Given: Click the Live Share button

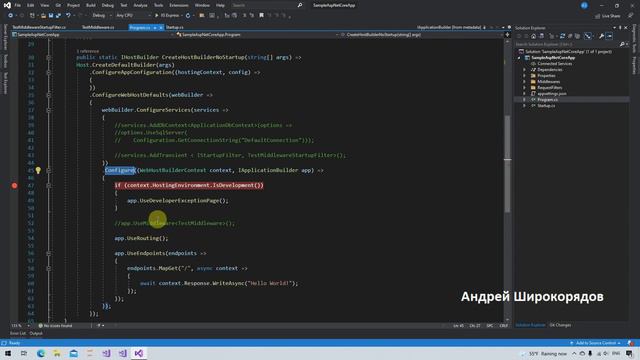Looking at the screenshot, I should [x=607, y=16].
